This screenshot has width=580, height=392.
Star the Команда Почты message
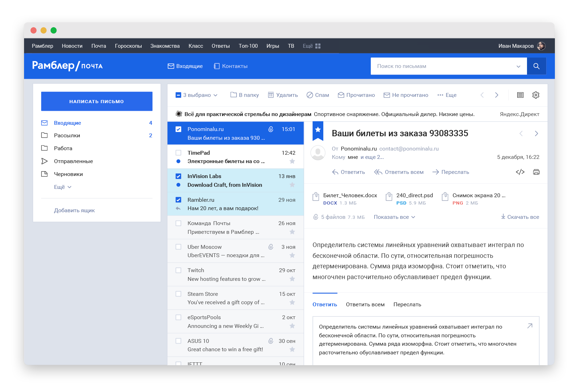(x=292, y=232)
